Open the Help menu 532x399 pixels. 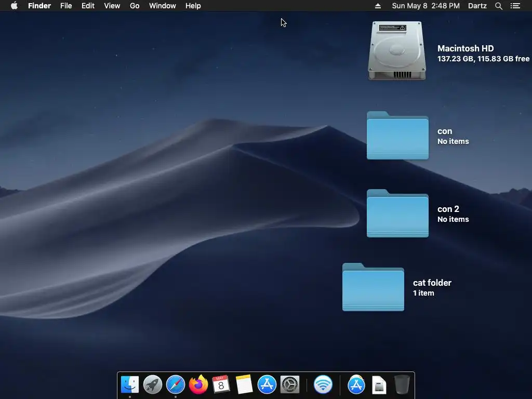tap(193, 6)
